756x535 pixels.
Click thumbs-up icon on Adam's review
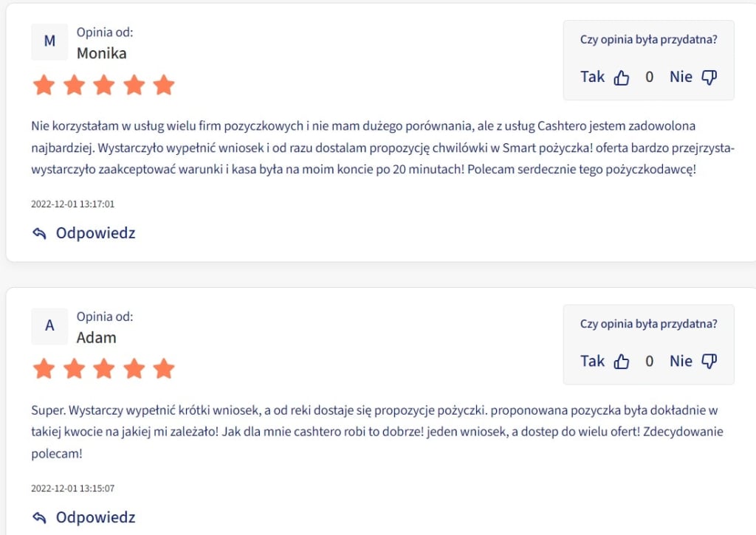point(621,362)
